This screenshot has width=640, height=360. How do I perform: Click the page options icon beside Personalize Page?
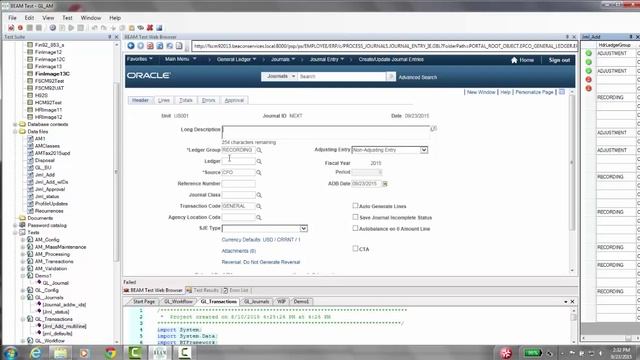pyautogui.click(x=562, y=92)
